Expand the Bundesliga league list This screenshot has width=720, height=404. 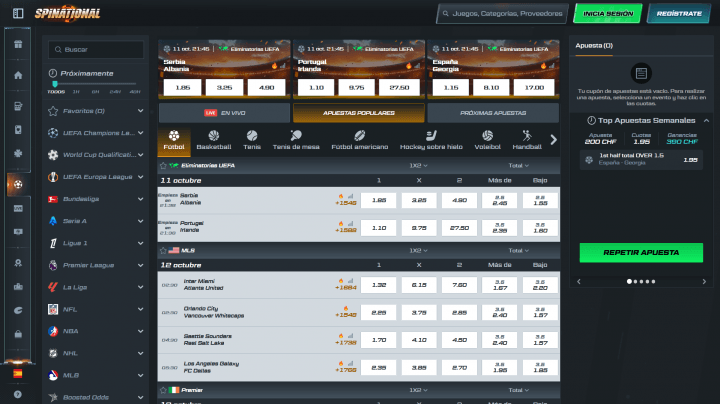[x=140, y=198]
